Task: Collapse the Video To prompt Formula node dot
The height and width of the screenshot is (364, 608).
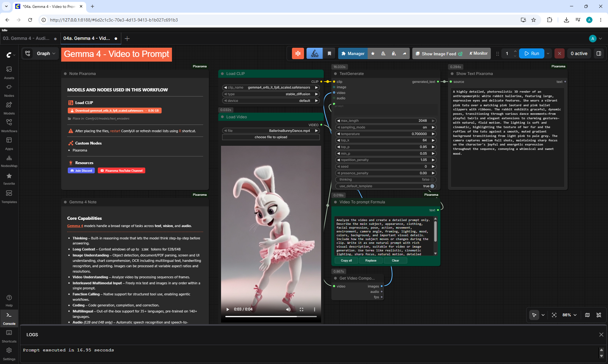Action: point(335,202)
